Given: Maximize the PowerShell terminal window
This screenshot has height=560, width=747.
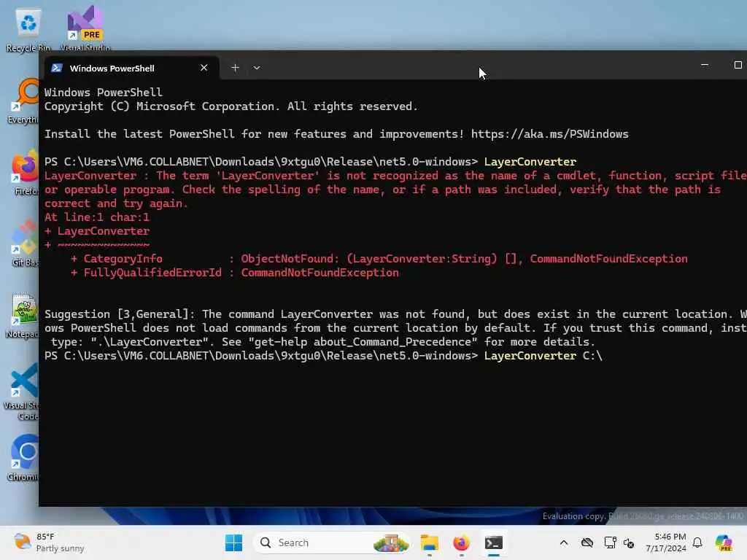Looking at the screenshot, I should [x=738, y=65].
